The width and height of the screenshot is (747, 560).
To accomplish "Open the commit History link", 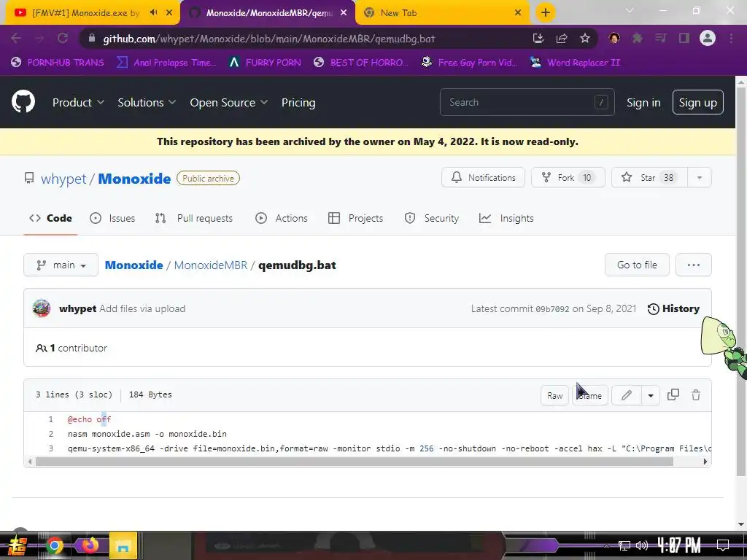I will tap(673, 308).
